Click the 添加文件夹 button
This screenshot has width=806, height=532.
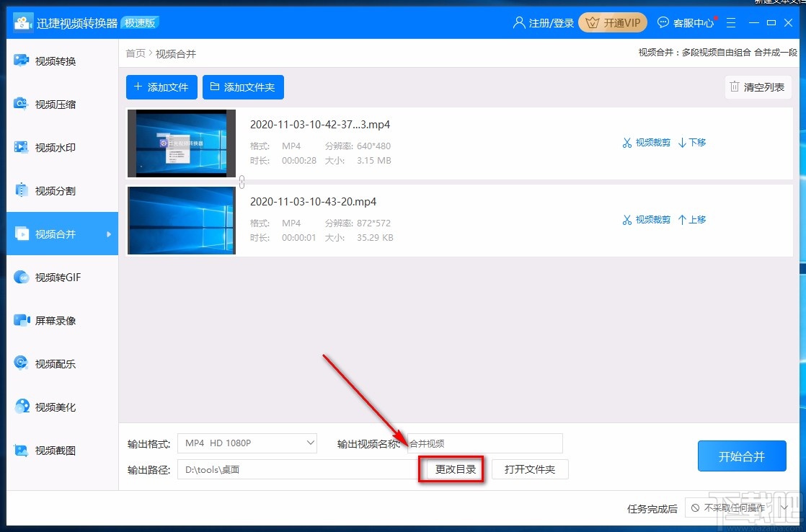[243, 87]
